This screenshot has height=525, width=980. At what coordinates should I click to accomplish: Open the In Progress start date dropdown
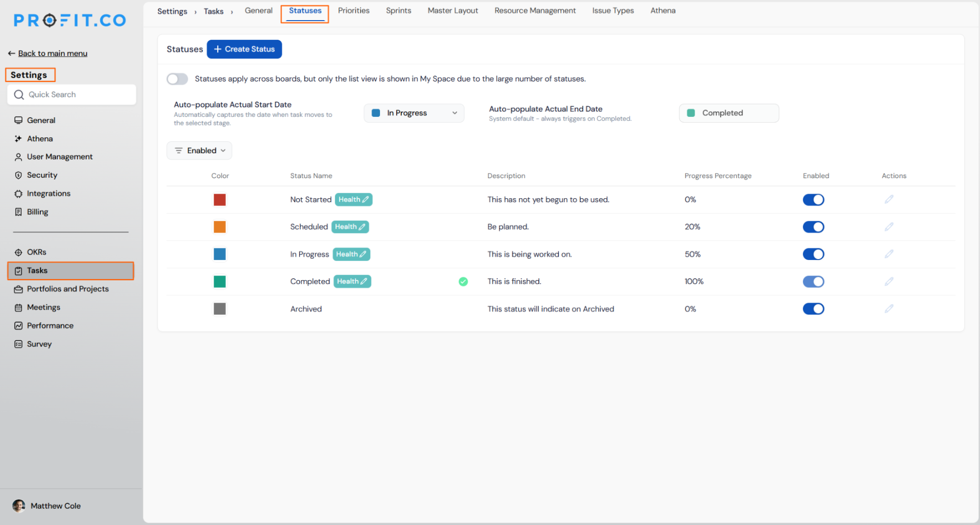click(x=414, y=113)
